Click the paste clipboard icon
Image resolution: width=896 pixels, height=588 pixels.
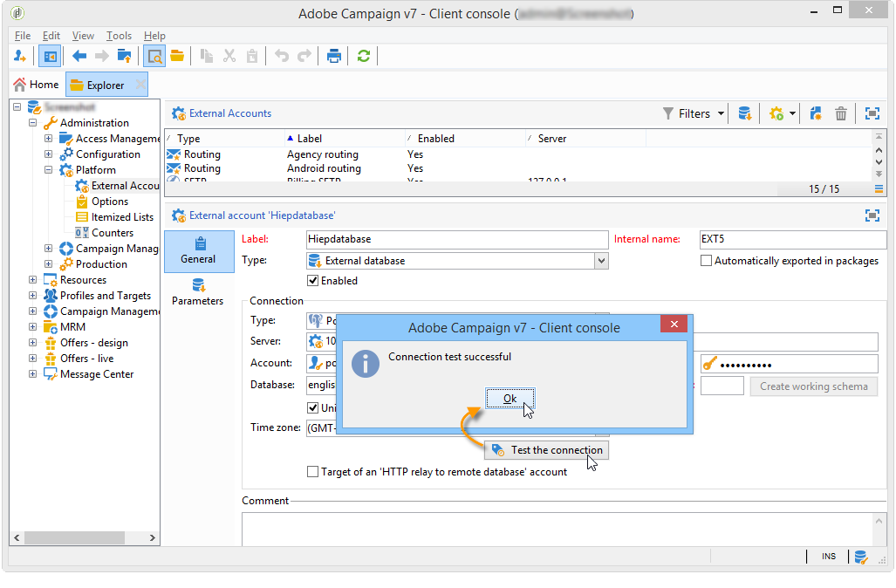tap(252, 56)
